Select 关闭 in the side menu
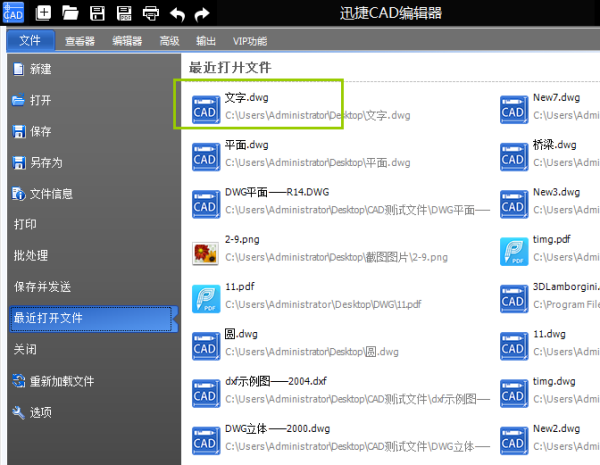This screenshot has height=465, width=600. 25,349
